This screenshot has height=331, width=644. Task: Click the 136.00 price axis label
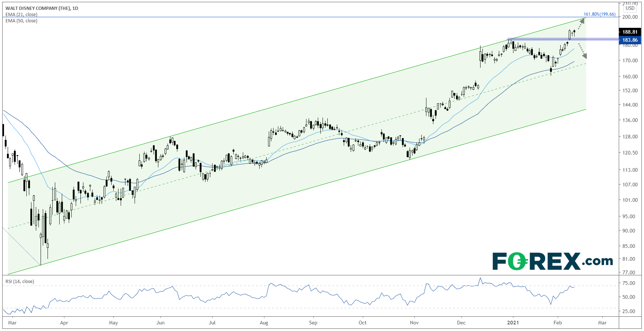click(x=630, y=120)
